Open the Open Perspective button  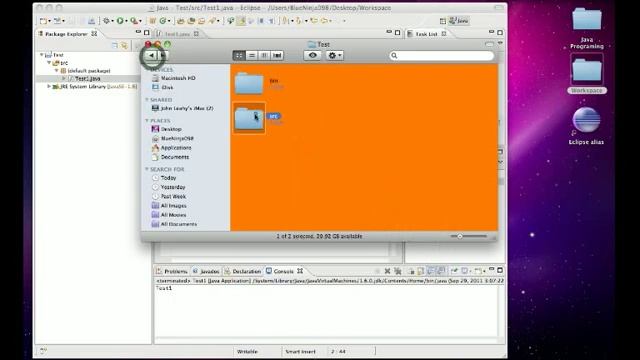pos(443,21)
